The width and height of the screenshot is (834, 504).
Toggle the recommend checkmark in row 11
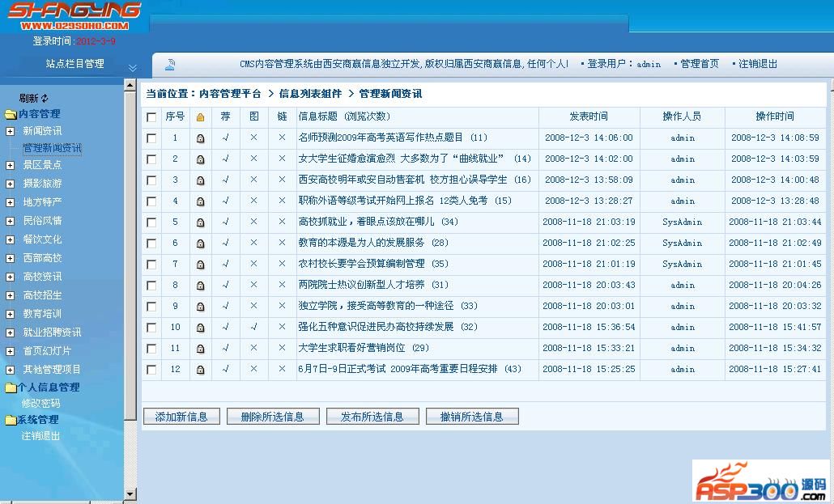226,348
